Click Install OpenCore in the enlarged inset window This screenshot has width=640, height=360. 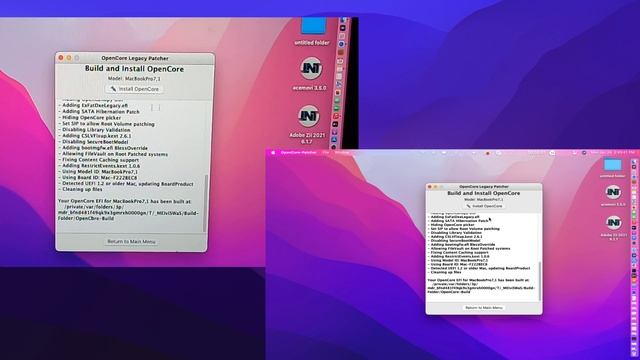[135, 89]
